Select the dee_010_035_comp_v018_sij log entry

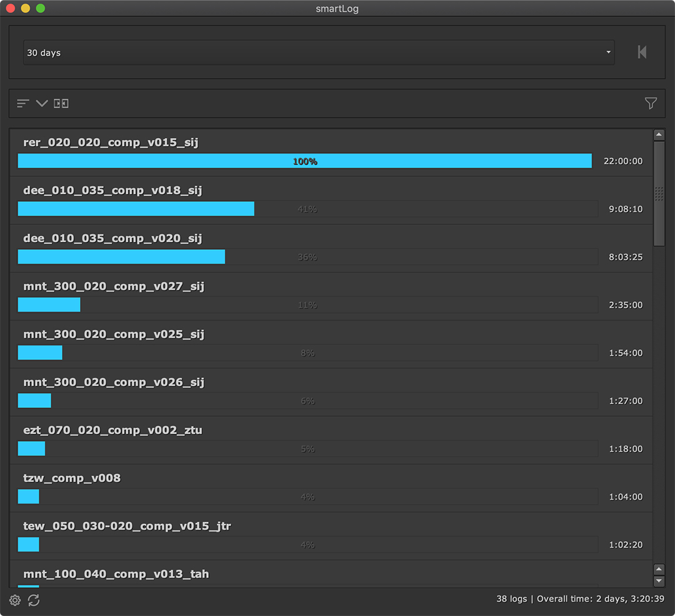(112, 191)
